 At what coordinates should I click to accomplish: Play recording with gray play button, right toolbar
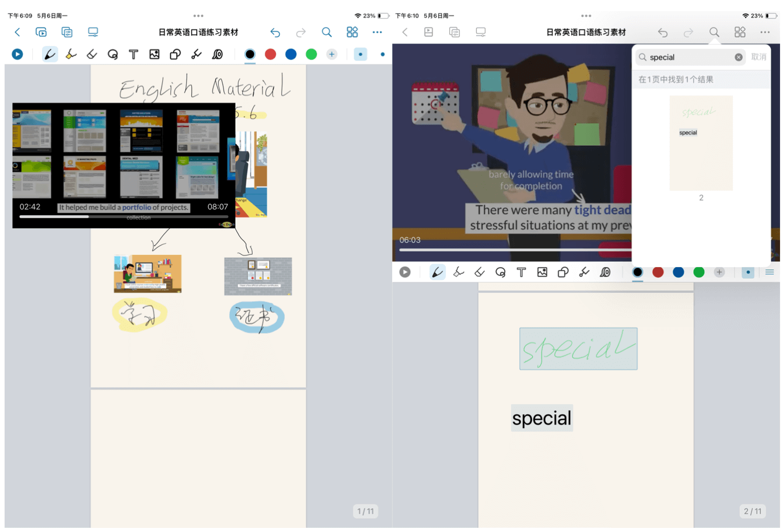click(405, 272)
